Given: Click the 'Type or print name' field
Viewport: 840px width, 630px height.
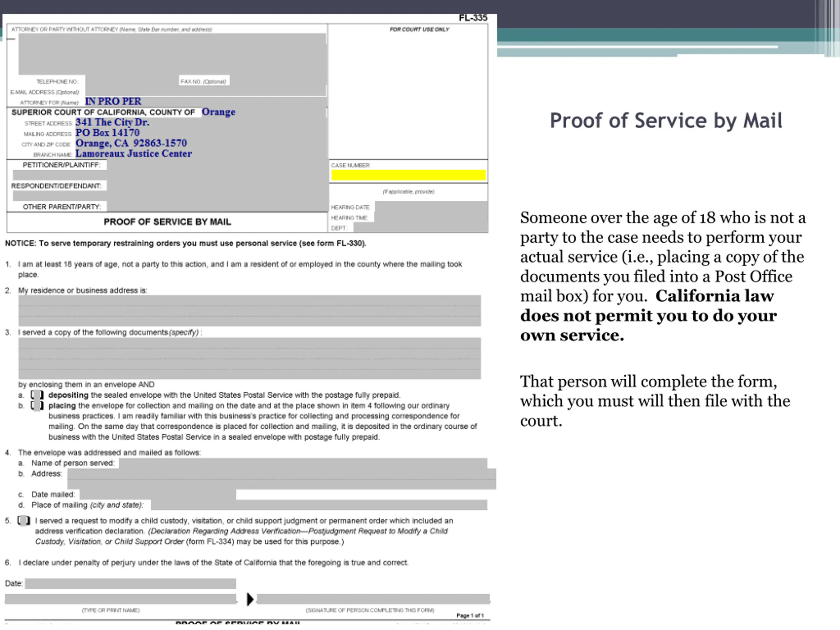Looking at the screenshot, I should (121, 599).
